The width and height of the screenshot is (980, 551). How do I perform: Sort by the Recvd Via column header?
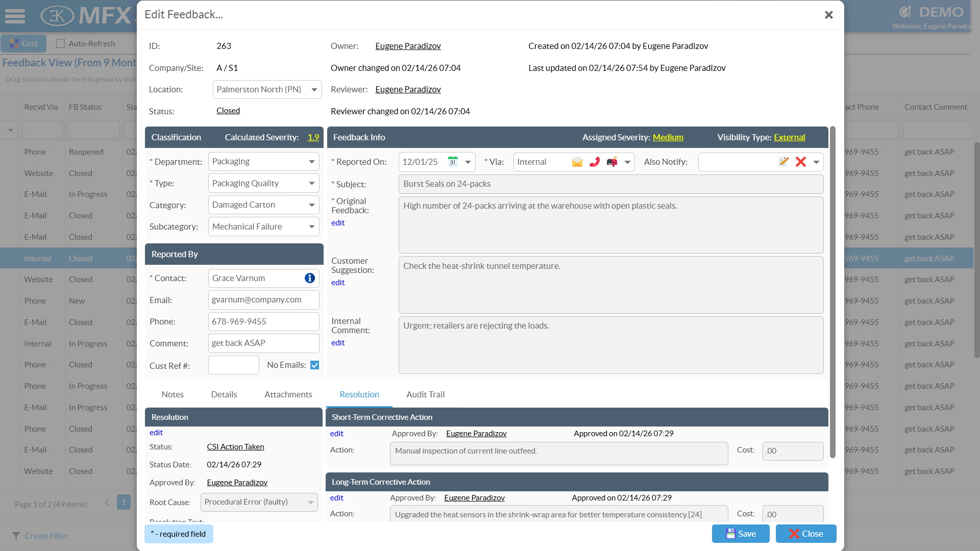(x=41, y=107)
